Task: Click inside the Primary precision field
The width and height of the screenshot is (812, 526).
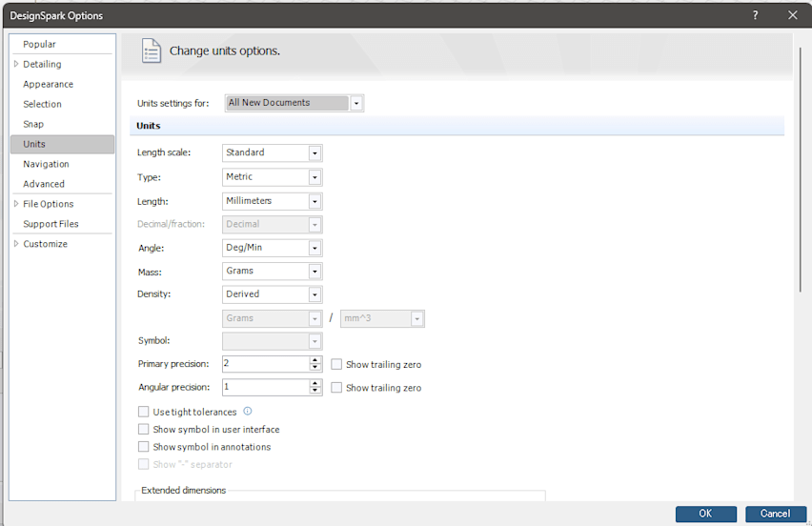Action: [266, 364]
